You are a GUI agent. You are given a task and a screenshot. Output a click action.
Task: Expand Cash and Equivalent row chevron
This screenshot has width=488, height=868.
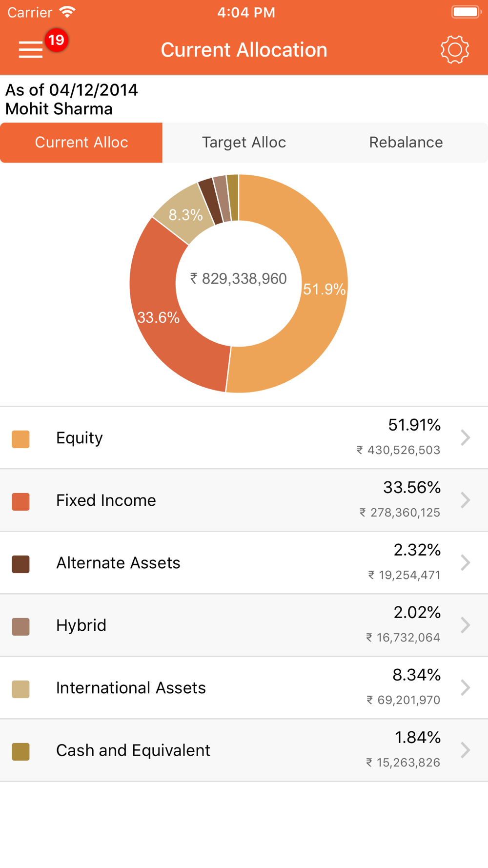pos(466,750)
